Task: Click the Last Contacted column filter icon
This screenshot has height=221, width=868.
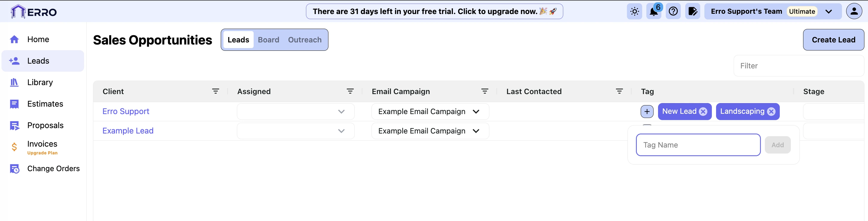Action: [x=619, y=91]
